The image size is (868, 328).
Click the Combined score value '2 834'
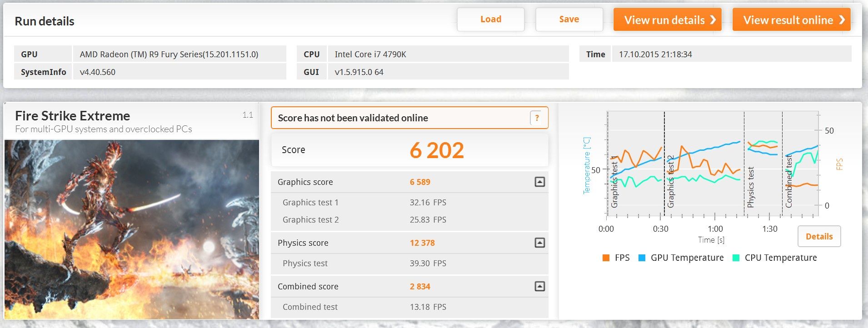tap(420, 287)
